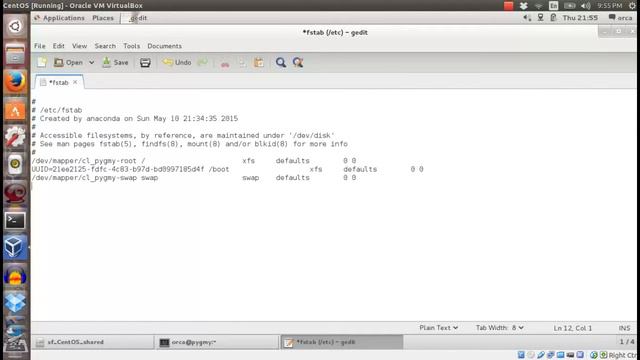The height and width of the screenshot is (360, 640).
Task: Open the CentOS Places menu
Action: point(103,18)
